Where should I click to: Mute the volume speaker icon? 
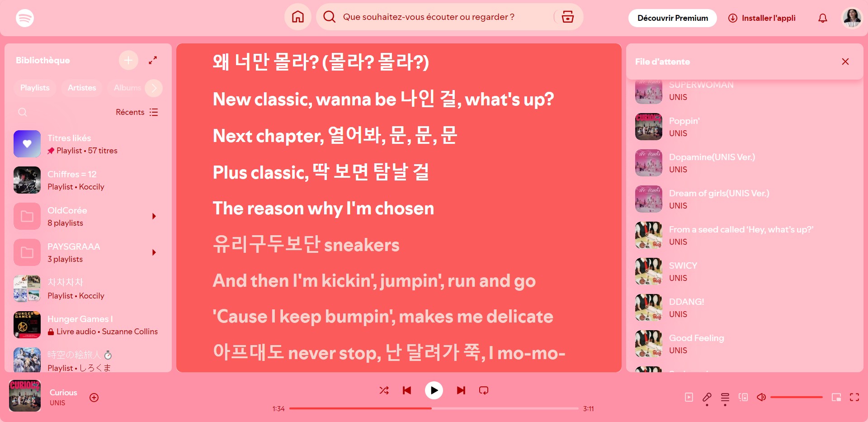tap(761, 397)
